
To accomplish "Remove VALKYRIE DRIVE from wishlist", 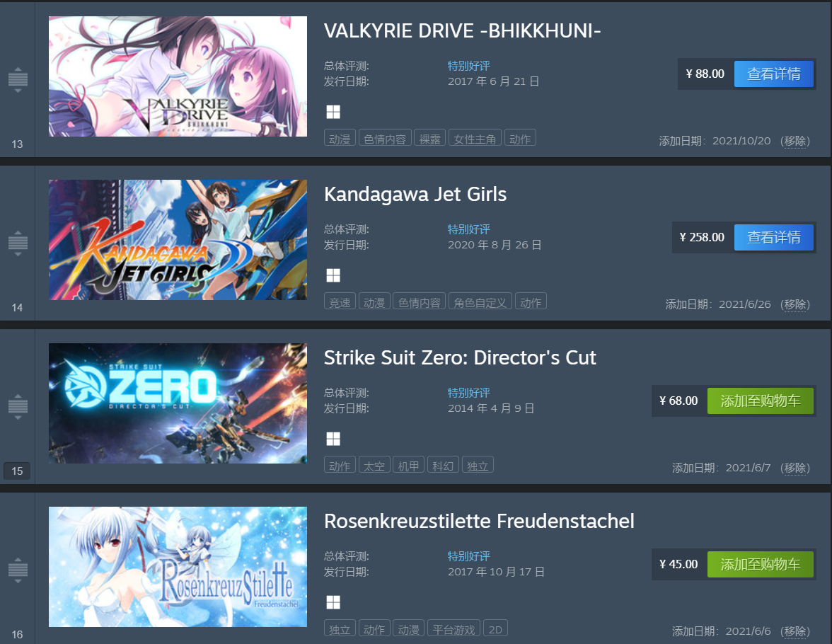I will pos(795,142).
